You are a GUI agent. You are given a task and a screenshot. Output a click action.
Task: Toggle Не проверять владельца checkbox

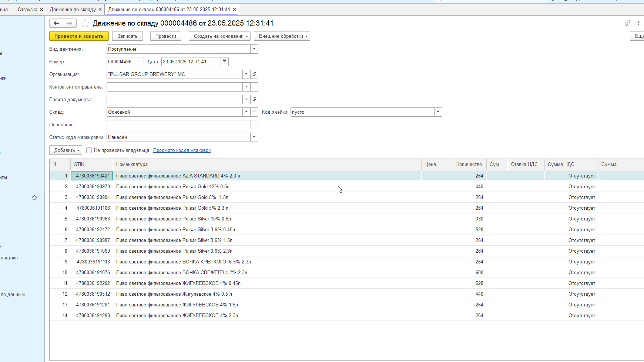89,150
